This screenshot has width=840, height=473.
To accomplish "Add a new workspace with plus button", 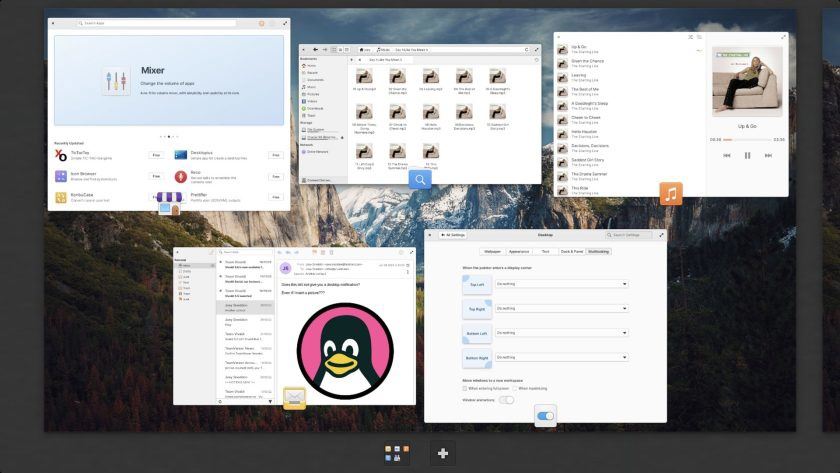I will [x=443, y=454].
